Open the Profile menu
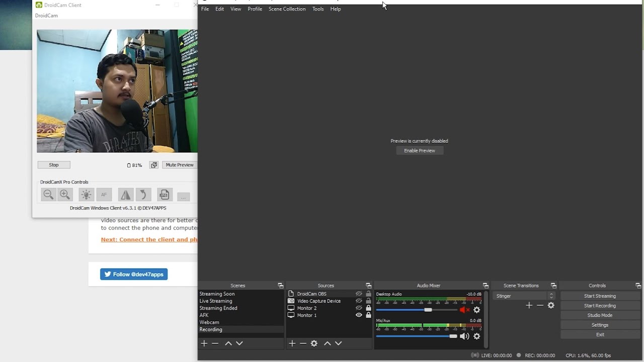 (255, 9)
